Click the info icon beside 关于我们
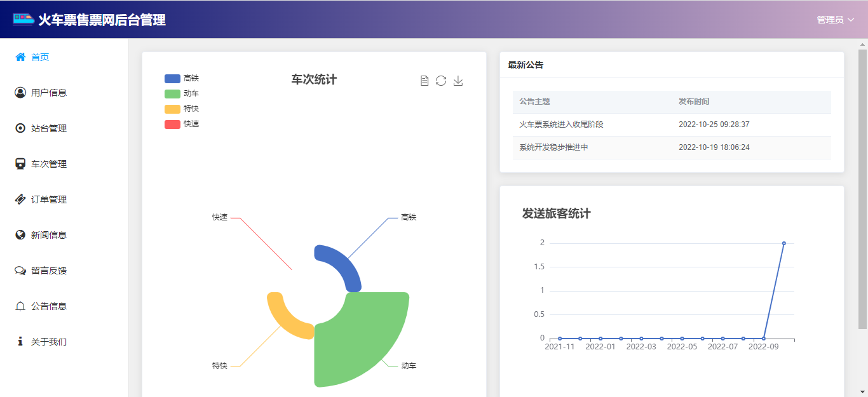Screen dimensions: 868x397 coord(20,342)
